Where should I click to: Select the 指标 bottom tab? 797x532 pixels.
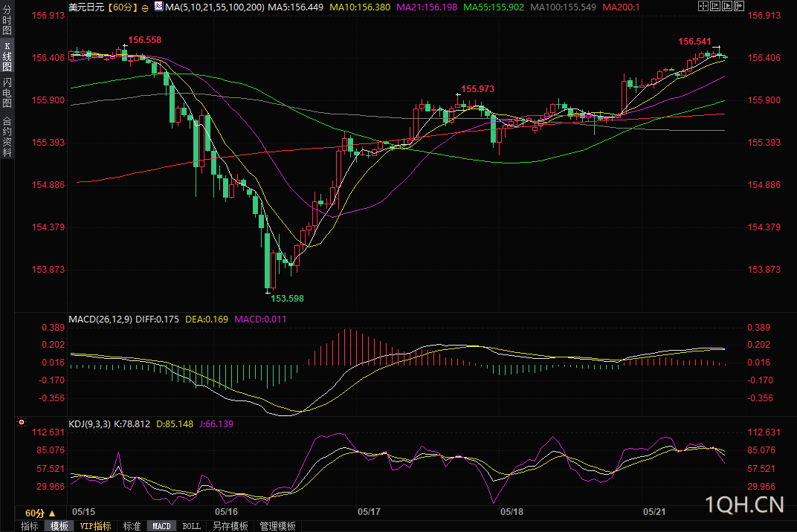30,526
